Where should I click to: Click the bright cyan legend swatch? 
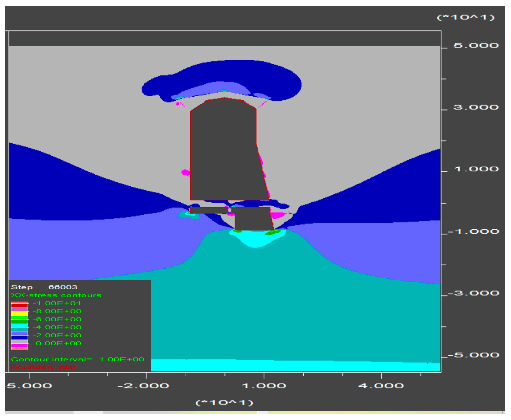19,326
